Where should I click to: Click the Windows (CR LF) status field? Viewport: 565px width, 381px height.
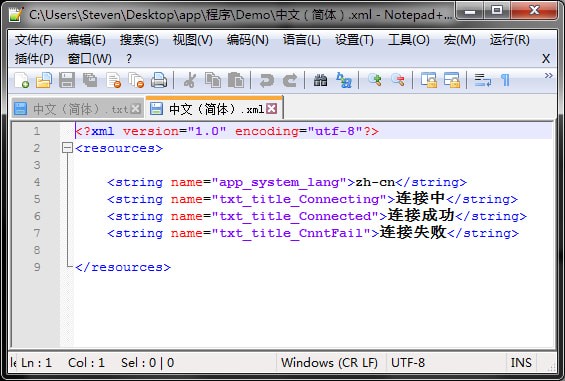coord(329,363)
